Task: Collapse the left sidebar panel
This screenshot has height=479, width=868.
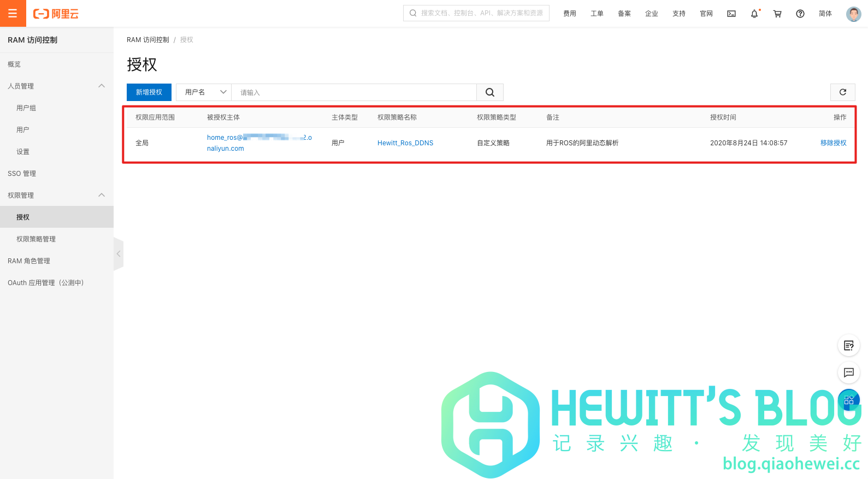Action: click(118, 254)
